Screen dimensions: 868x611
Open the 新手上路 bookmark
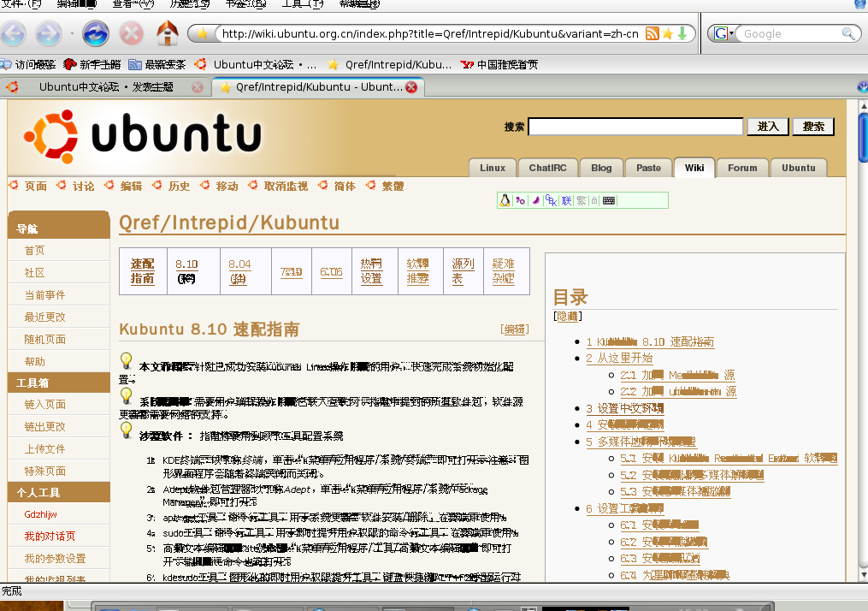click(x=92, y=64)
